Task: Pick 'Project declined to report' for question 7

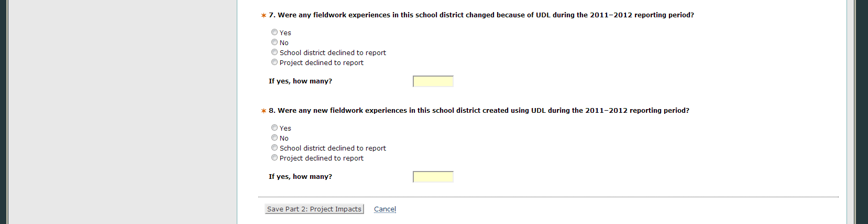Action: click(x=274, y=62)
